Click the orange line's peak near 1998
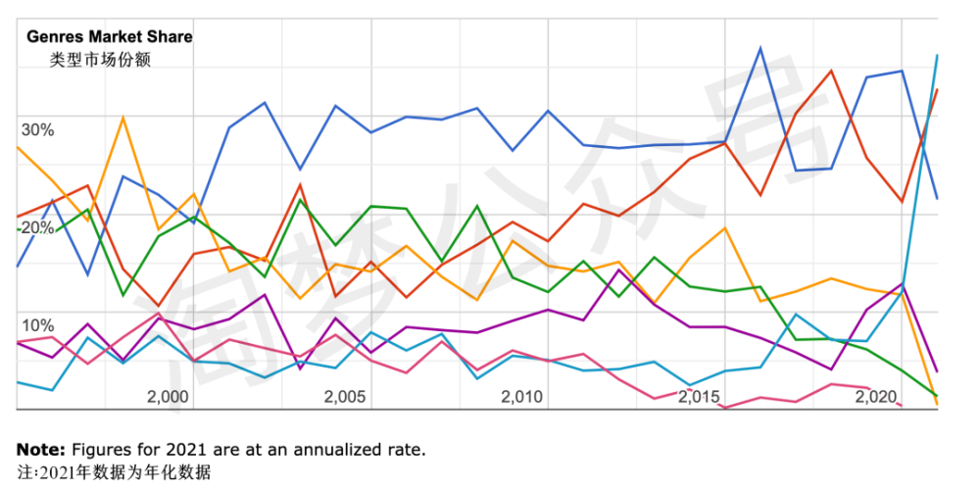The image size is (980, 490). [x=122, y=118]
